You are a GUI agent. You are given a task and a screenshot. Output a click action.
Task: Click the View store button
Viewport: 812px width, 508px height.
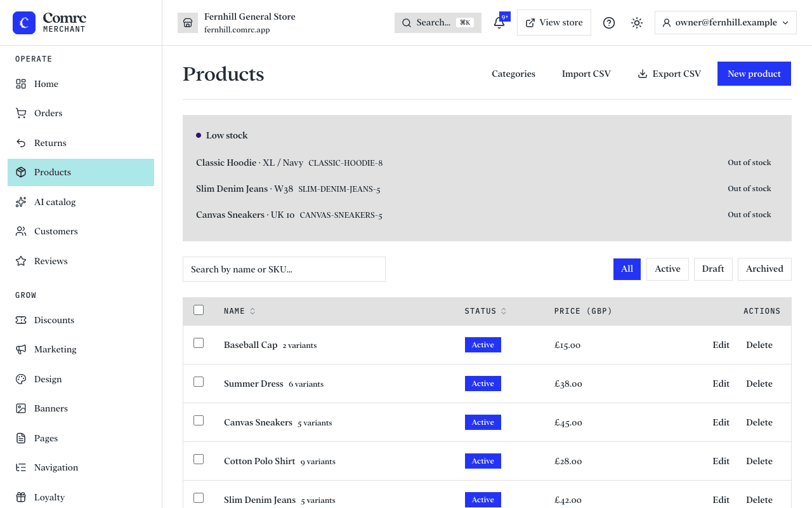[554, 23]
